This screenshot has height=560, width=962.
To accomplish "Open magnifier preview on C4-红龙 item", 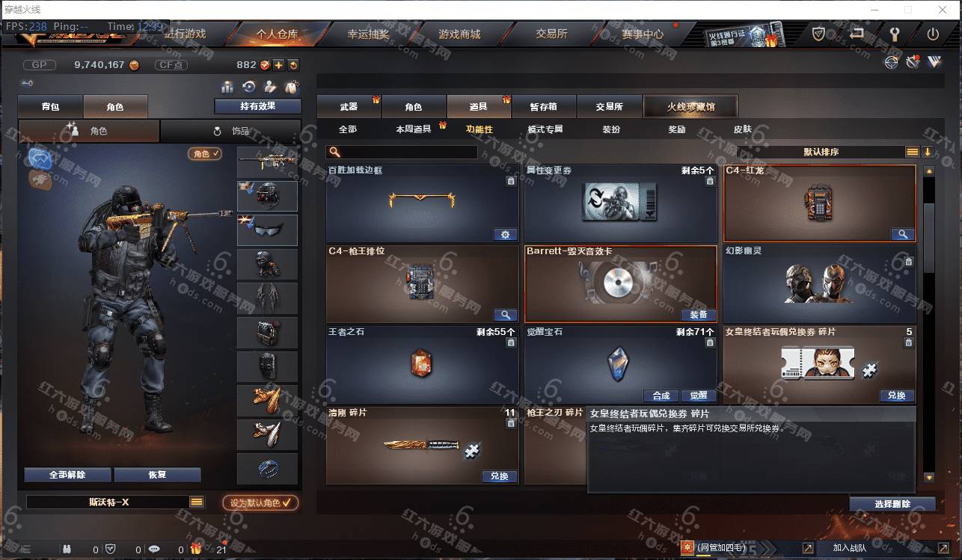I will tap(903, 234).
